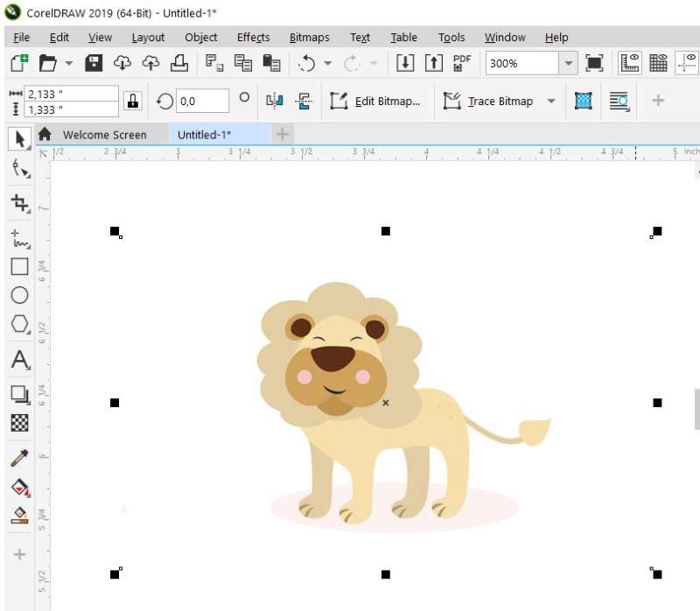Open the View menu

(x=100, y=38)
